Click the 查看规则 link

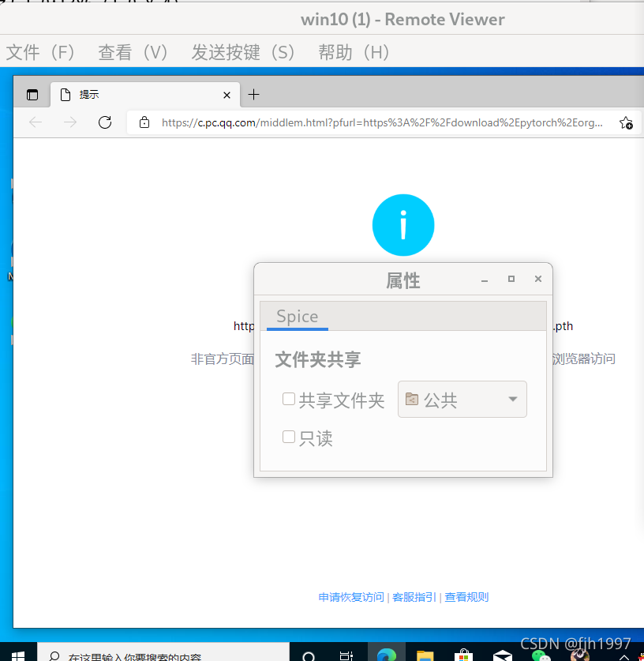click(466, 597)
